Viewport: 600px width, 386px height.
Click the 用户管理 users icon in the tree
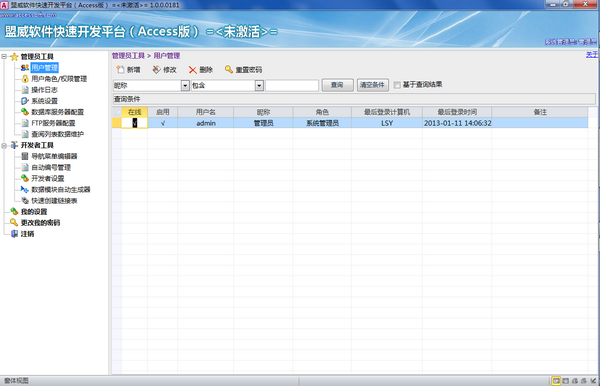[24, 68]
